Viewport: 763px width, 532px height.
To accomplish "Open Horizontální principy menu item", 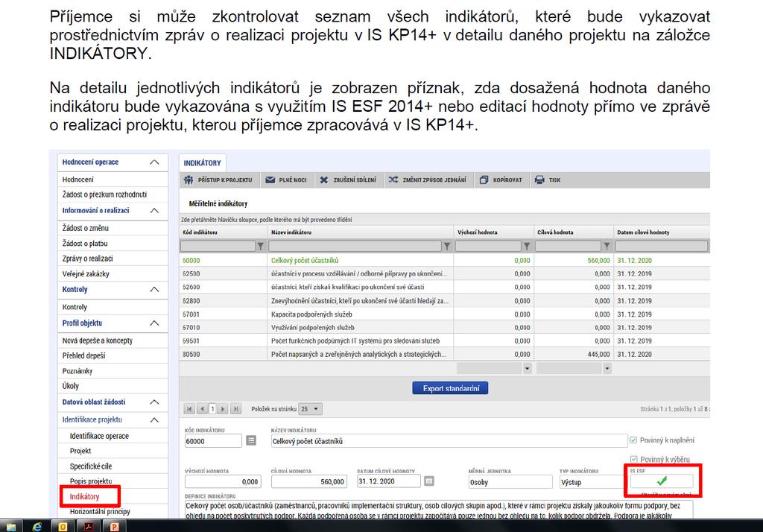I will (x=100, y=512).
